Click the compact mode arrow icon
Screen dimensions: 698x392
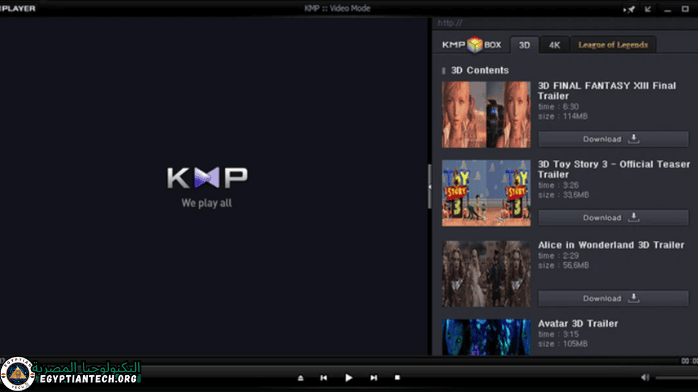coord(648,9)
